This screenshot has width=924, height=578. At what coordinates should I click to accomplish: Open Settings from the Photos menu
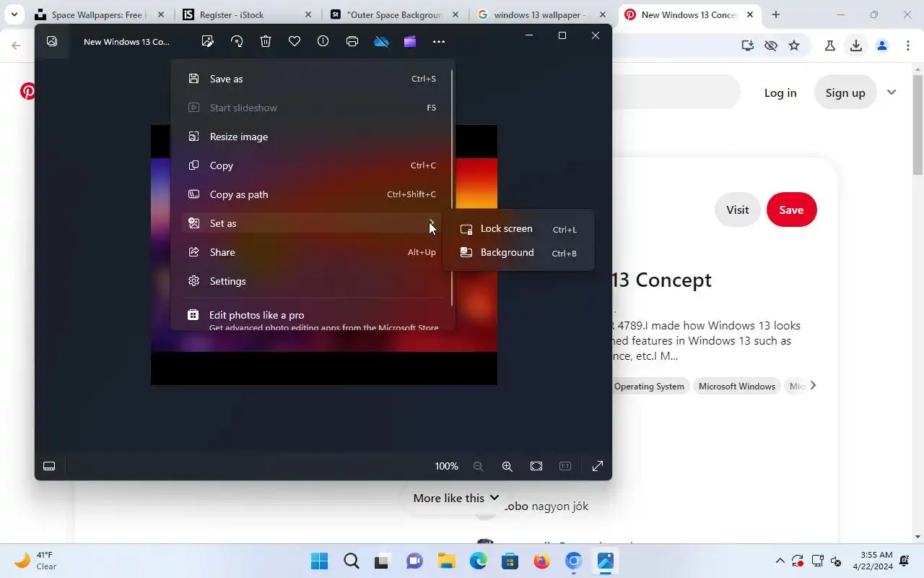click(x=312, y=281)
